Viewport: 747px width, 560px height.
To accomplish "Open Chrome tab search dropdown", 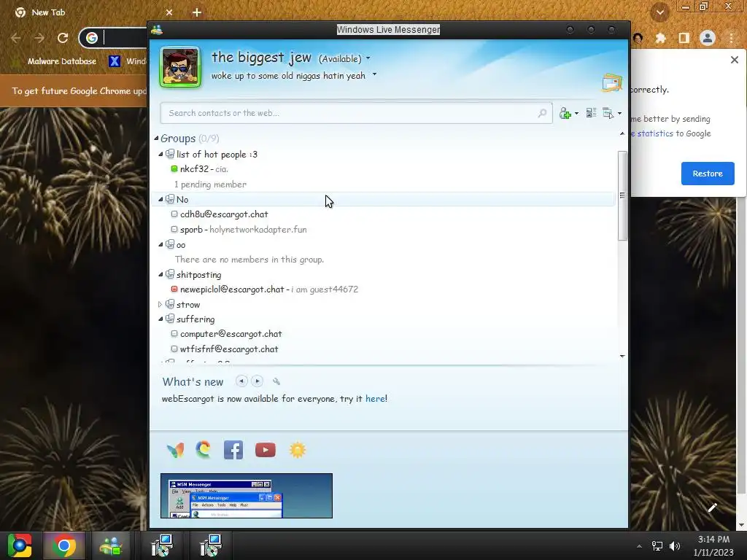I will (659, 12).
